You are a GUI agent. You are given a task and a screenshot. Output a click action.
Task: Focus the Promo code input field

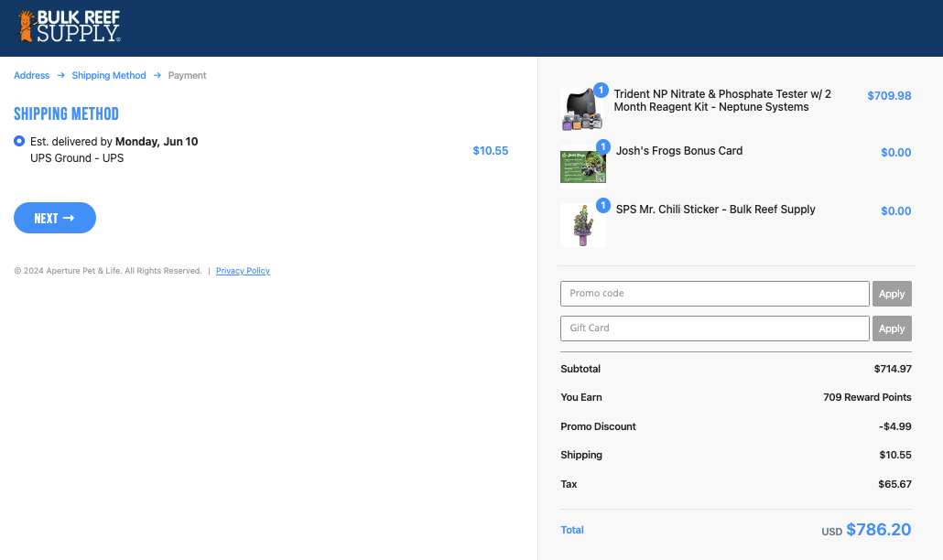(x=714, y=294)
